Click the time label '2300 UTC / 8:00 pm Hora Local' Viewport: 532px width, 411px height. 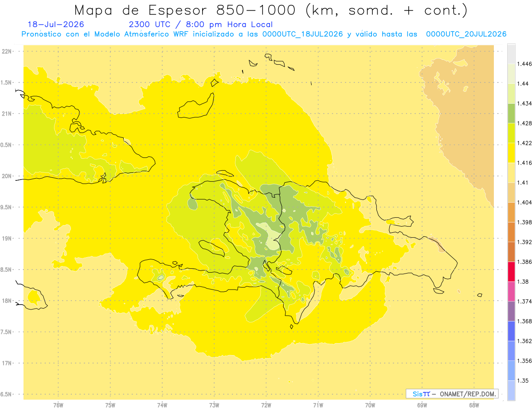(x=201, y=25)
